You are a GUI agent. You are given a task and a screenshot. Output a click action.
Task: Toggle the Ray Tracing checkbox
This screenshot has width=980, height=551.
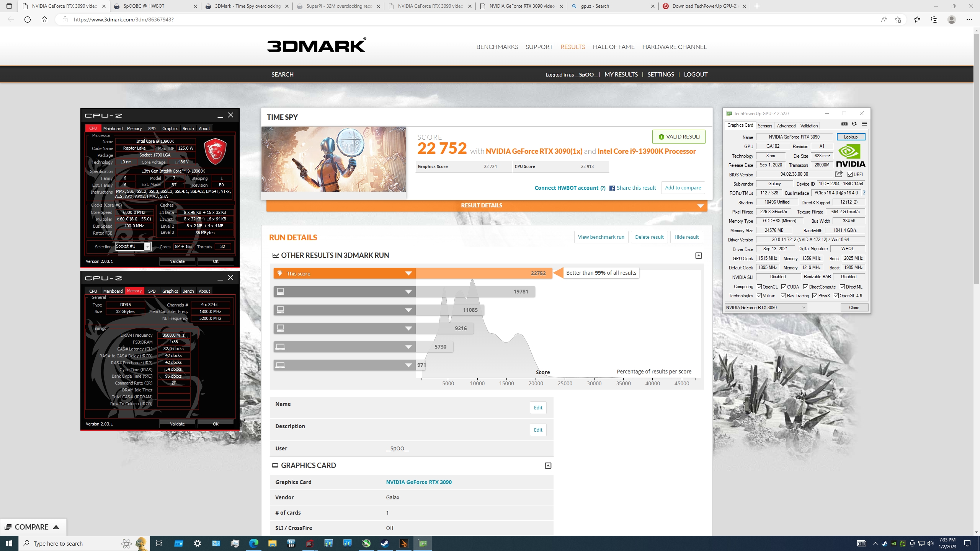pyautogui.click(x=783, y=296)
